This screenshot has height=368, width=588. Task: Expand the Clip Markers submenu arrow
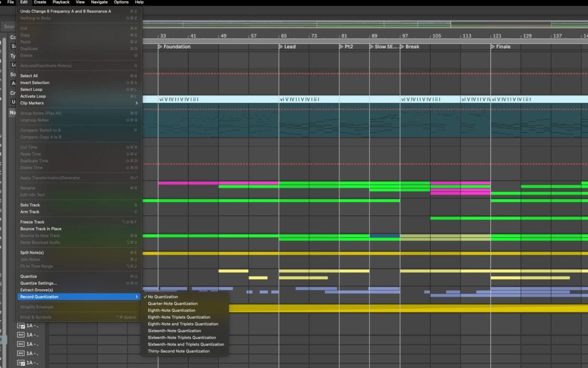tap(136, 103)
